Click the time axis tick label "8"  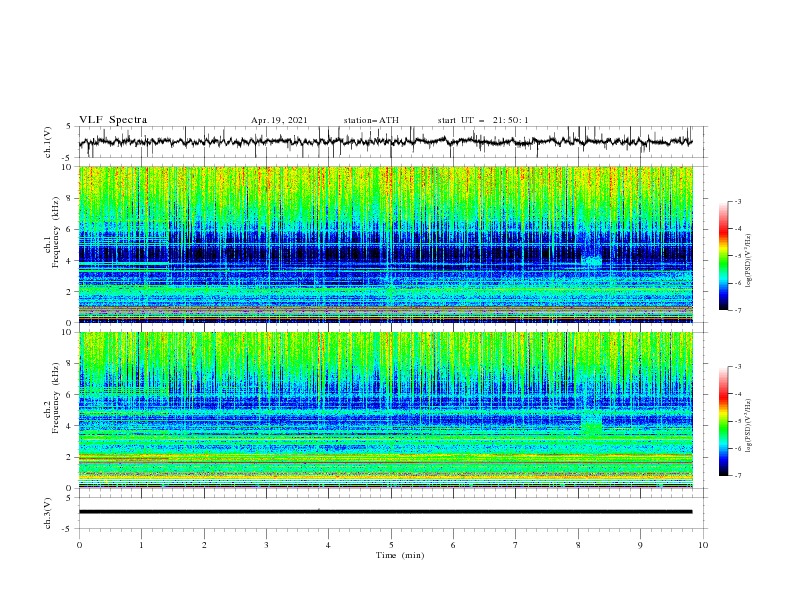click(x=578, y=545)
